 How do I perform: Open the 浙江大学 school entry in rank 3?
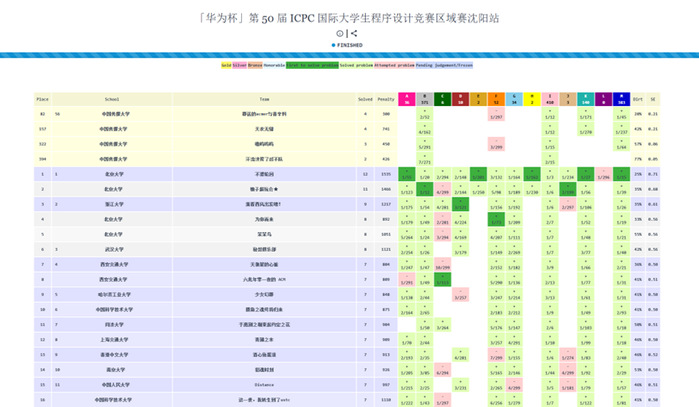tap(111, 203)
